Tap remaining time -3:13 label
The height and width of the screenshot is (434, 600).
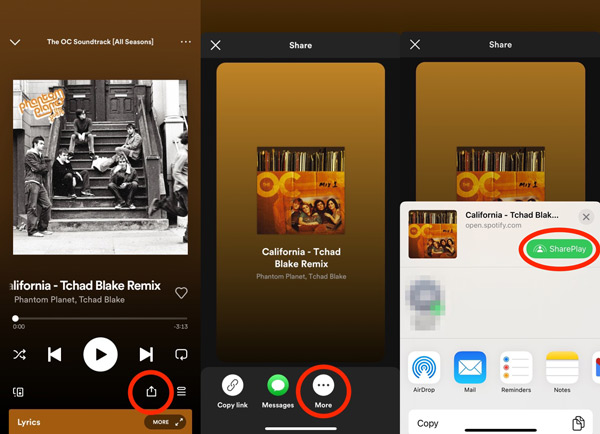click(x=181, y=327)
